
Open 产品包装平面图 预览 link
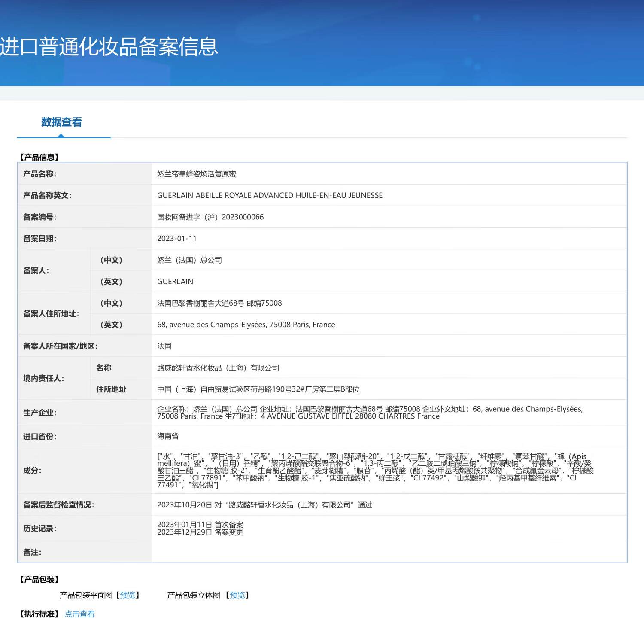128,595
